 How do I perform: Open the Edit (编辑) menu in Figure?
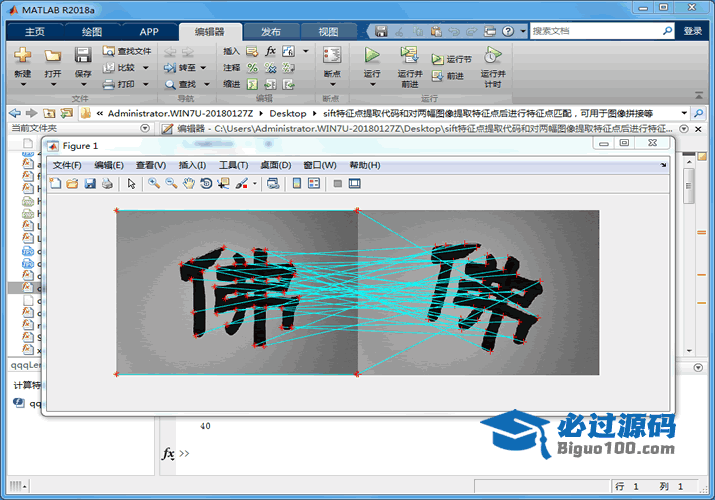coord(109,165)
